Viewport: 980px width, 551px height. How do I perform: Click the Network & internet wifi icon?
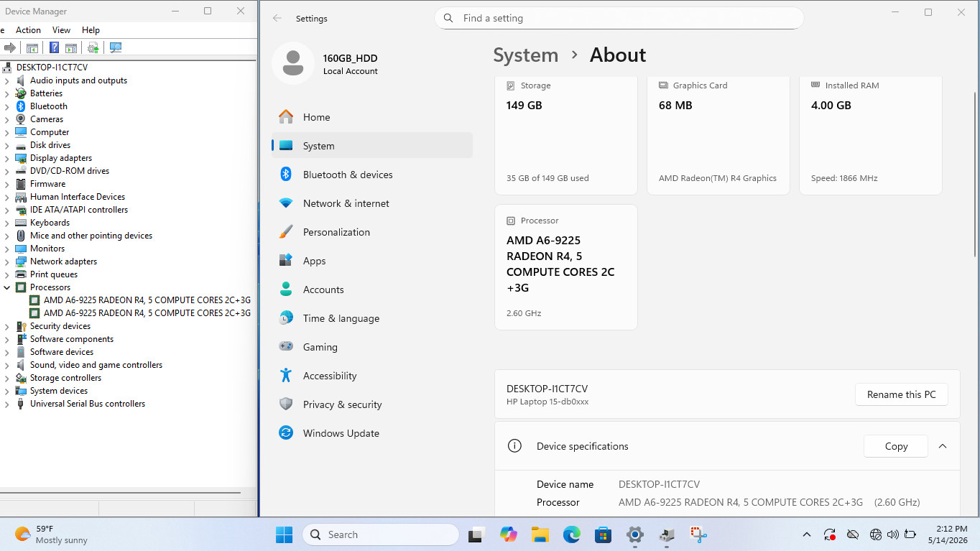click(x=286, y=203)
